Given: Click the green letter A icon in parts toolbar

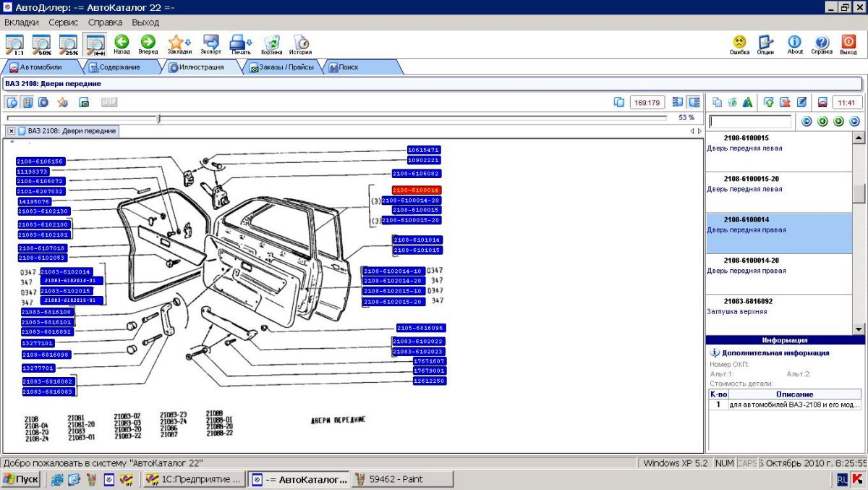Looking at the screenshot, I should [x=748, y=102].
